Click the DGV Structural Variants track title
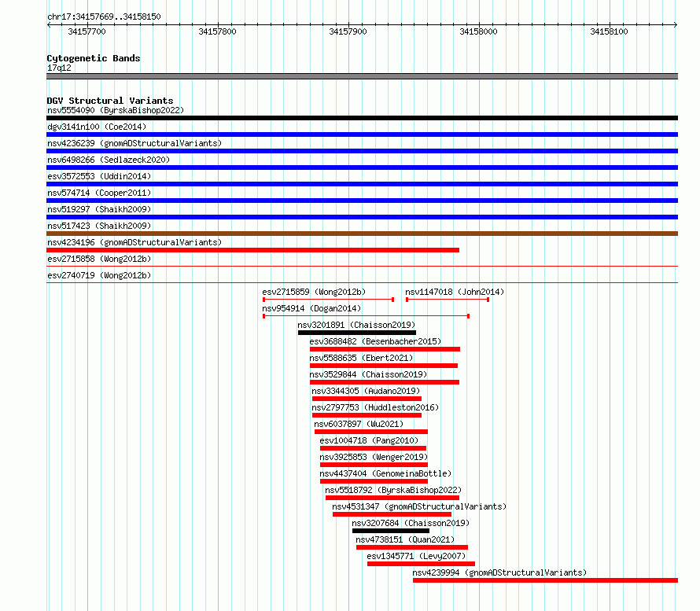Image resolution: width=700 pixels, height=611 pixels. pyautogui.click(x=110, y=101)
